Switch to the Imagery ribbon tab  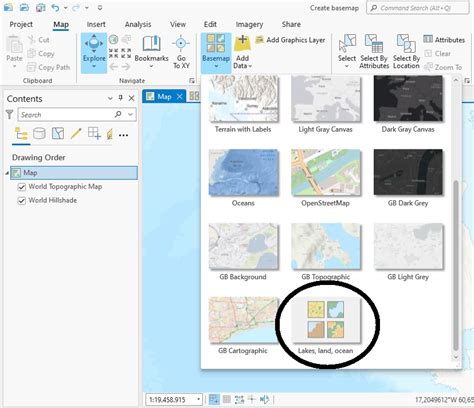249,24
